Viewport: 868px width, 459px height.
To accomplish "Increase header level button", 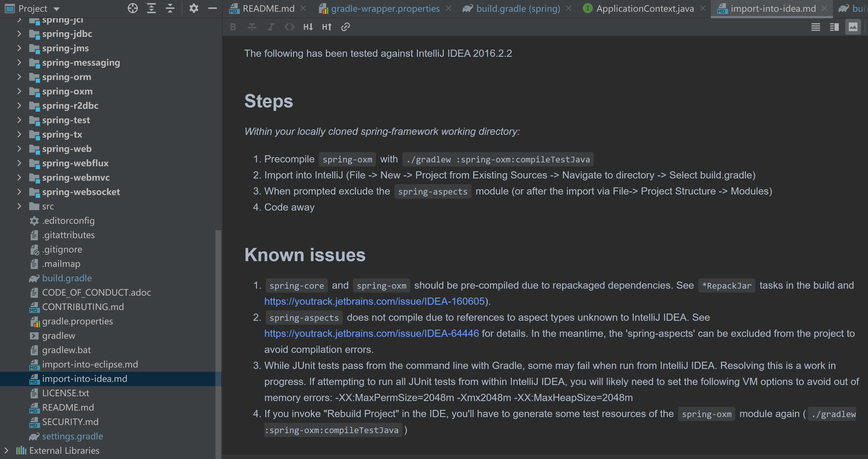I will pyautogui.click(x=327, y=27).
